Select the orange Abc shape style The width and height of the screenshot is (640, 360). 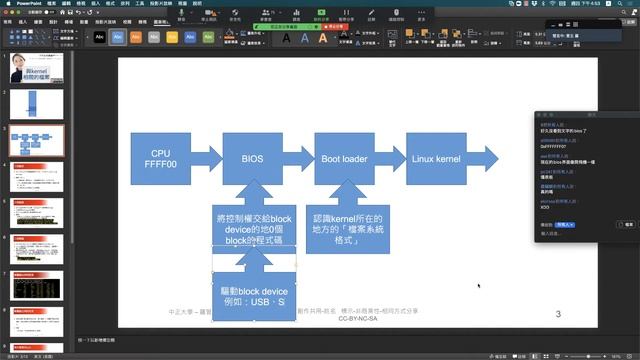[136, 37]
